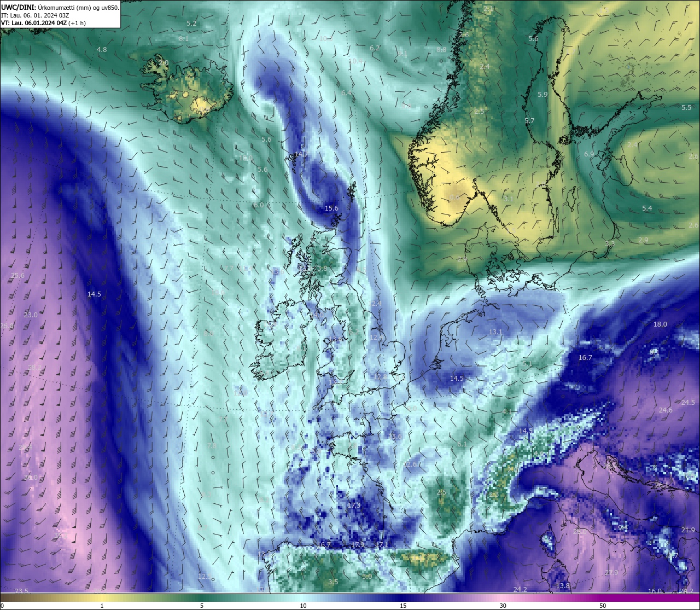Click the 8.1 value north of Iceland

[x=184, y=39]
